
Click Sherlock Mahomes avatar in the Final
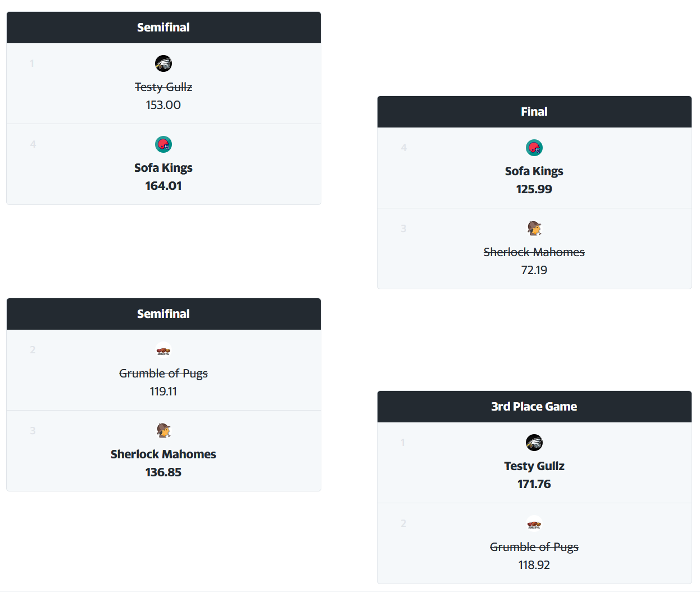pyautogui.click(x=534, y=229)
